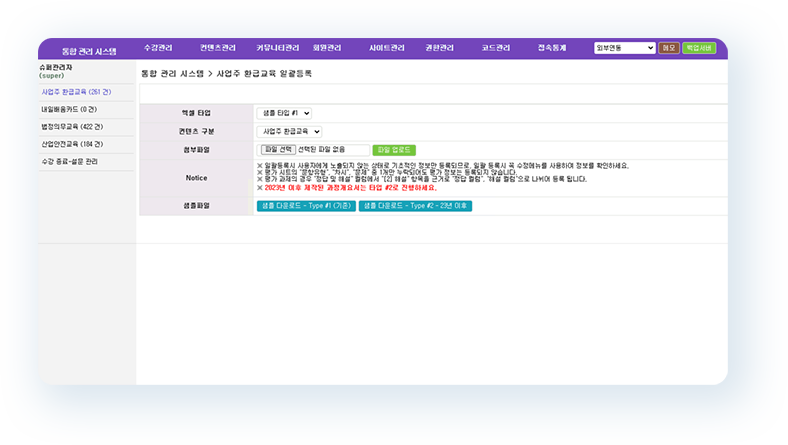Open the 사이트관리 menu
This screenshot has height=445, width=788.
point(386,48)
